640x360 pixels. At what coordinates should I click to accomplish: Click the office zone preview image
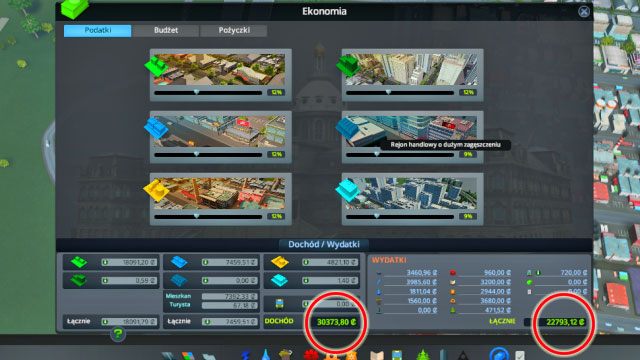point(411,193)
